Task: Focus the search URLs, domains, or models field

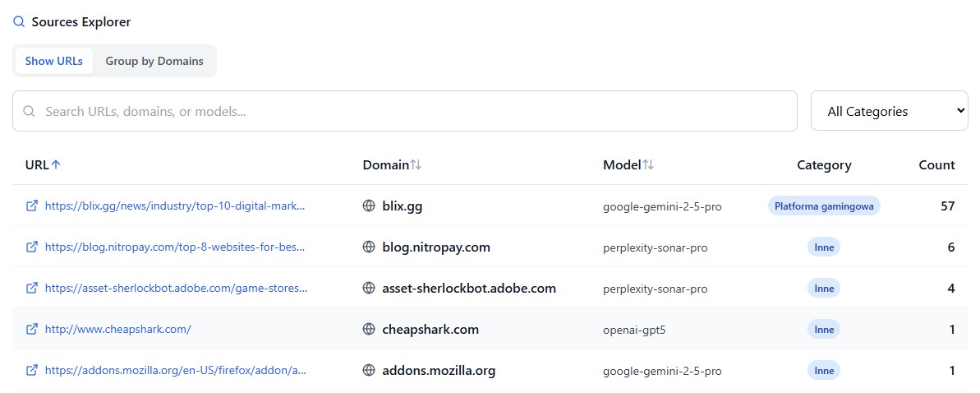Action: tap(411, 111)
